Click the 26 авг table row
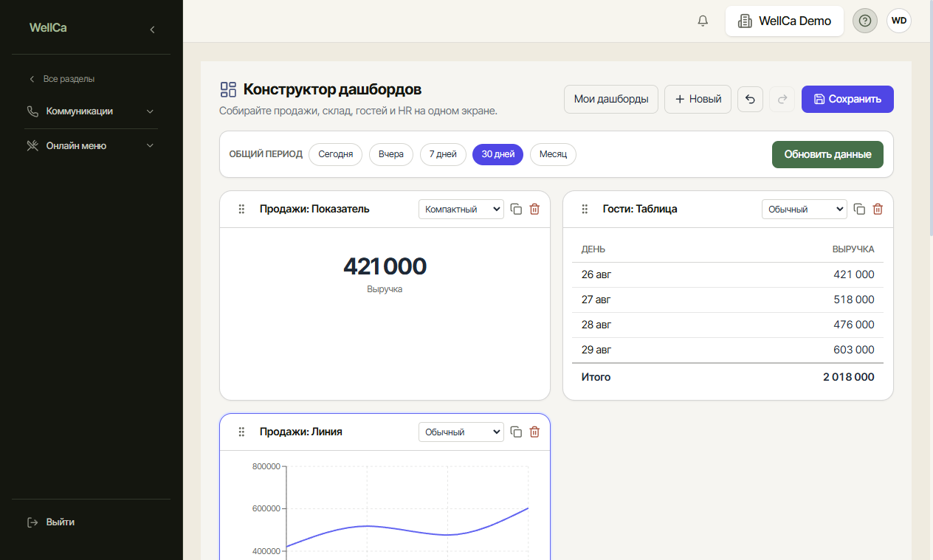 [728, 274]
